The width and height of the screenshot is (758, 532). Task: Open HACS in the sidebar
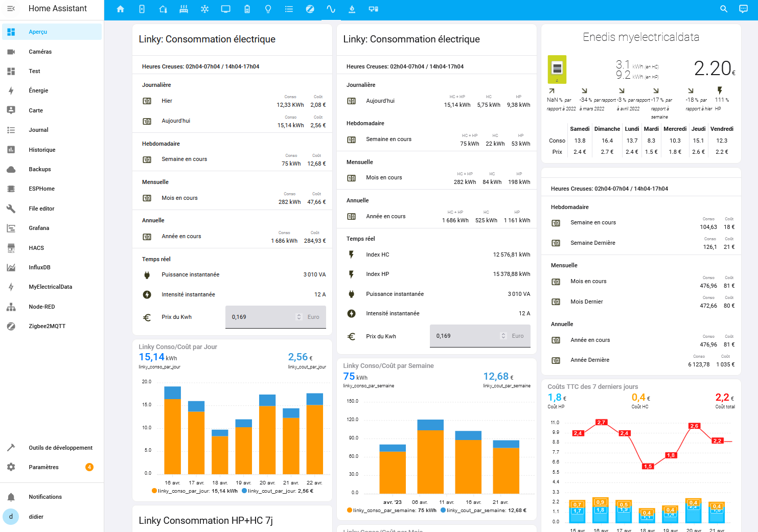[36, 248]
